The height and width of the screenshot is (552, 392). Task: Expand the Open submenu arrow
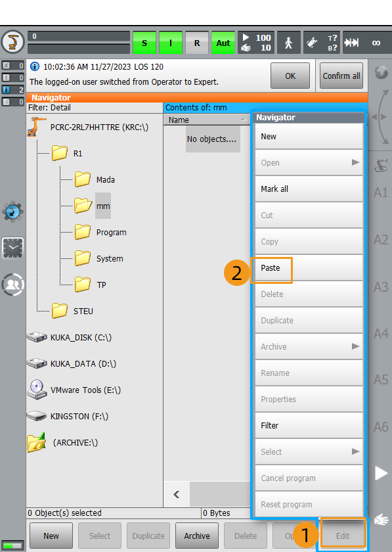point(355,162)
